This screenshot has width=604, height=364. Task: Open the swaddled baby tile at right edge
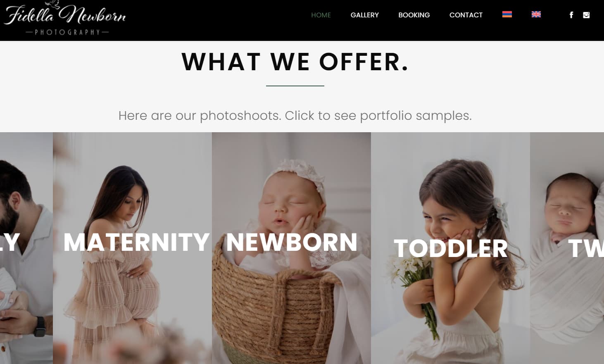tap(567, 248)
